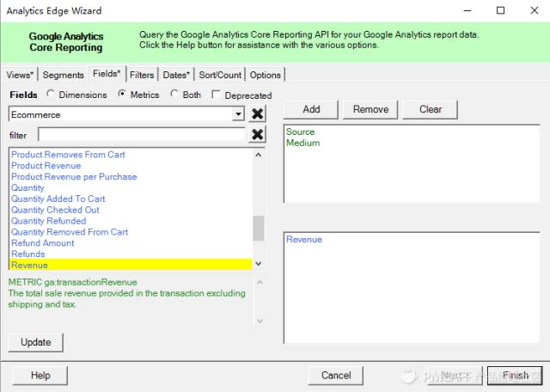Image resolution: width=550 pixels, height=392 pixels.
Task: Select Source in the selected dimensions box
Action: (300, 132)
